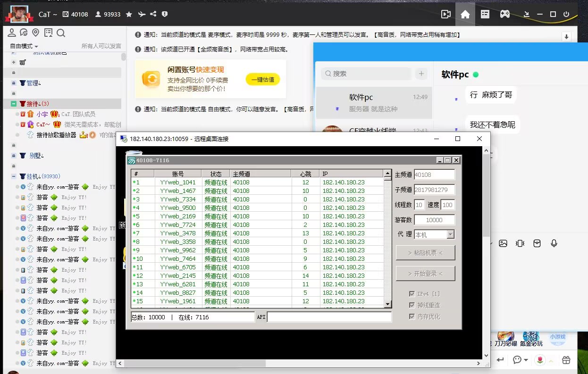
Task: Click the 主频道 input field
Action: coord(434,175)
